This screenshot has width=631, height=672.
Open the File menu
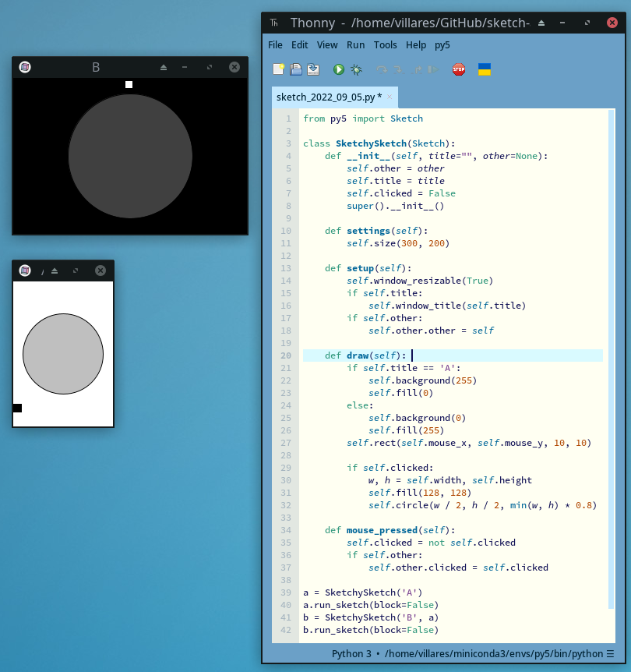[275, 45]
